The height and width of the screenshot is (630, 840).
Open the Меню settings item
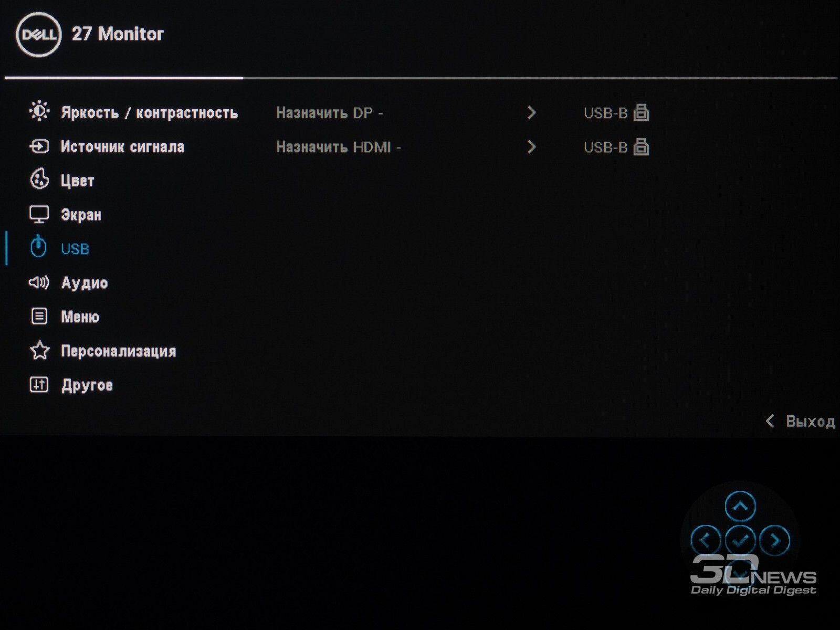point(80,317)
